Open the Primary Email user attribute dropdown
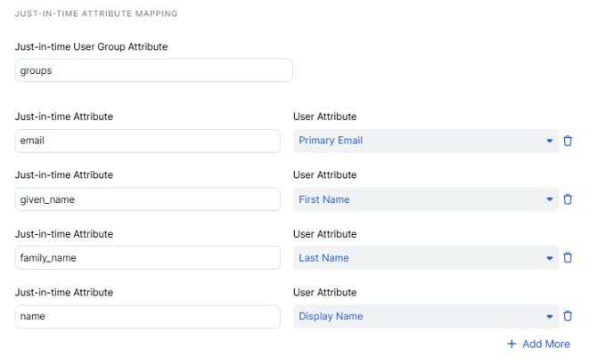 (x=426, y=141)
